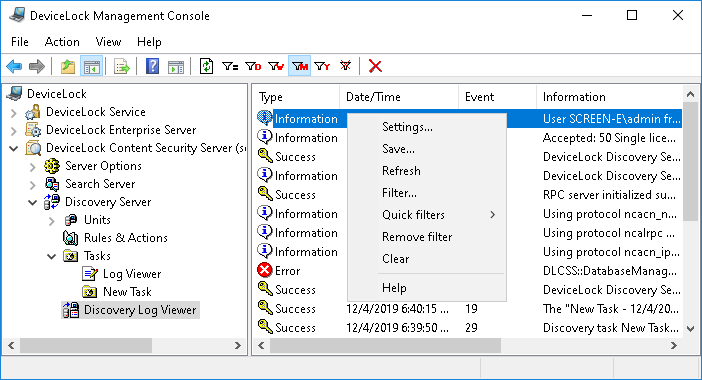This screenshot has width=702, height=380.
Task: Click the Up one level folder icon
Action: coord(68,67)
